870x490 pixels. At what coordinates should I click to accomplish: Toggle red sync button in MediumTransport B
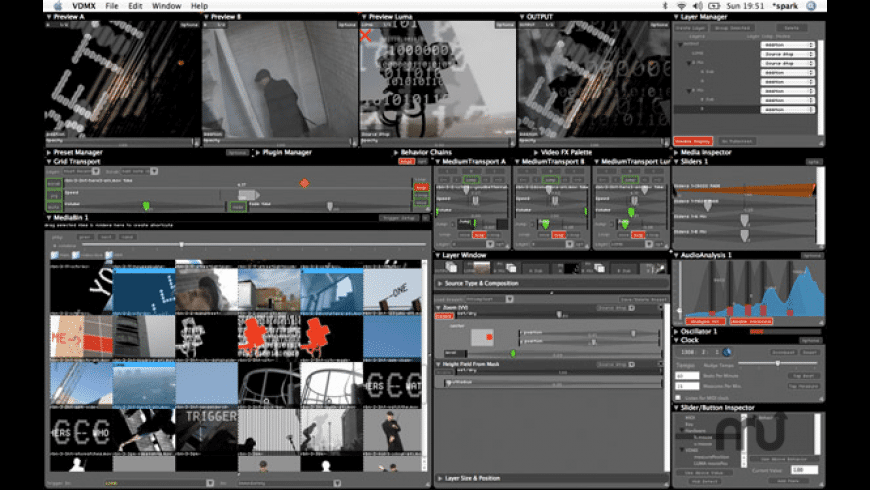pyautogui.click(x=559, y=235)
